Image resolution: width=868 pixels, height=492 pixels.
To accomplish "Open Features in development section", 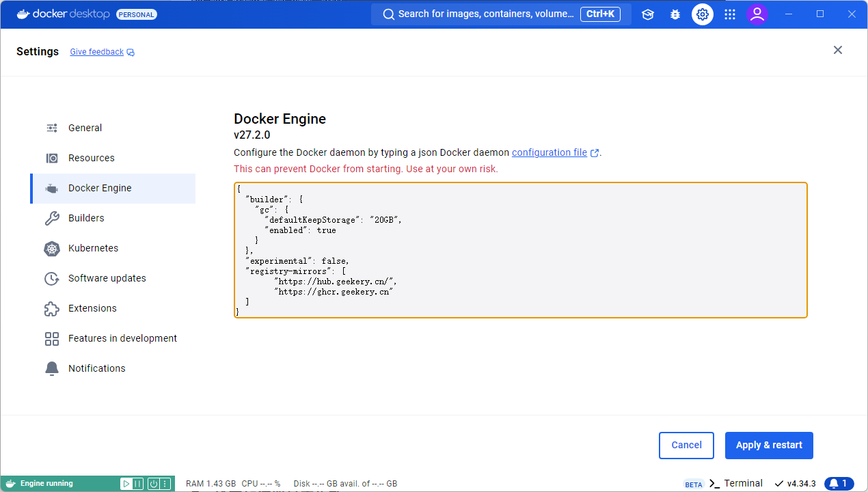I will (122, 338).
